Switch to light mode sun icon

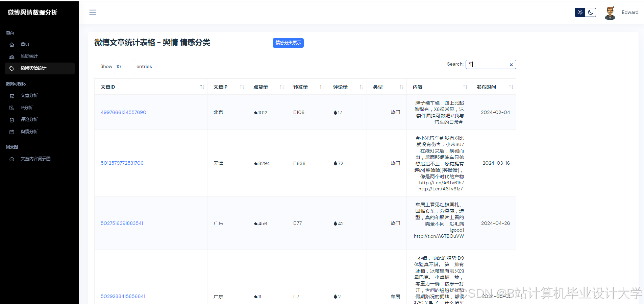pos(580,12)
